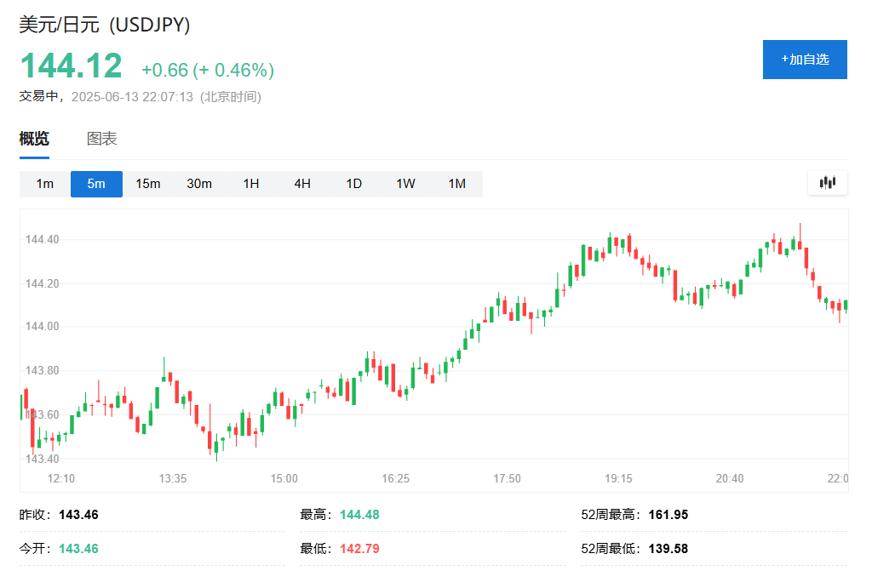
Task: Select the 1W timeframe
Action: 405,184
